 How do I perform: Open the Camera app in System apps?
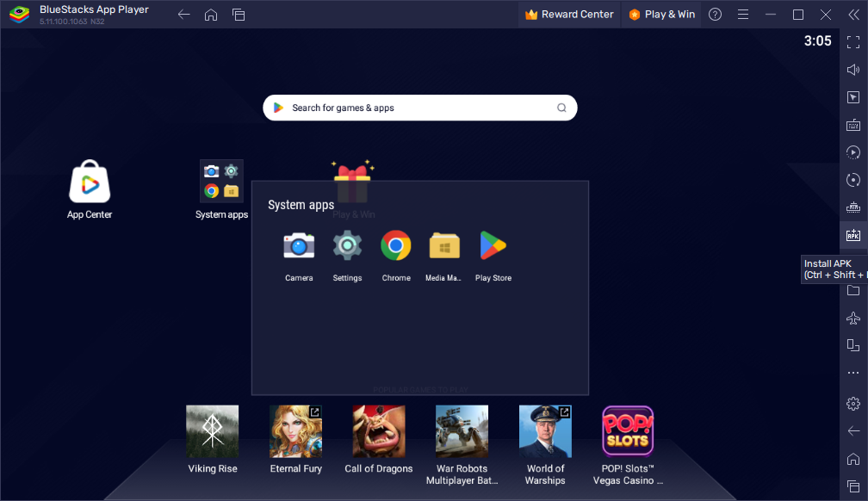click(x=299, y=246)
